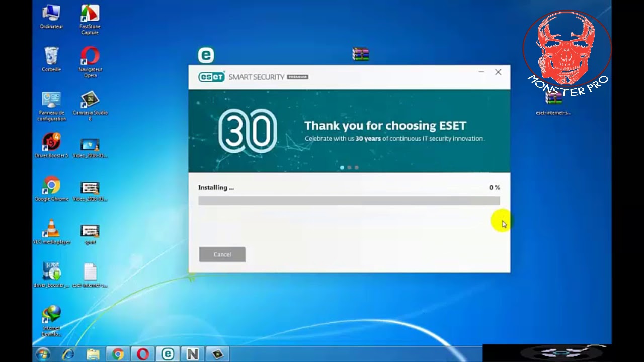This screenshot has width=644, height=362.
Task: Open the eset-internet-s archive below the logo
Action: tap(553, 104)
